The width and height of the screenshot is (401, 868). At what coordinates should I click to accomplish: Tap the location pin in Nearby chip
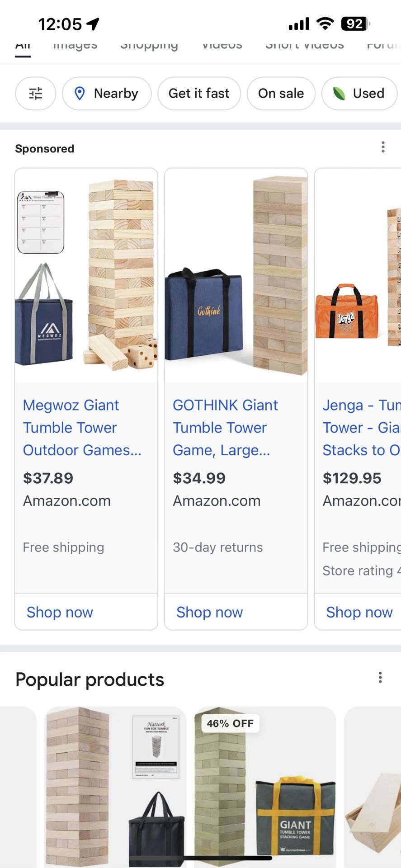[80, 94]
